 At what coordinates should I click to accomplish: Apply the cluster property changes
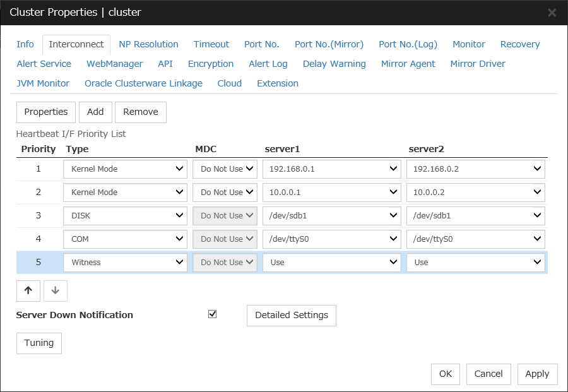(x=537, y=374)
